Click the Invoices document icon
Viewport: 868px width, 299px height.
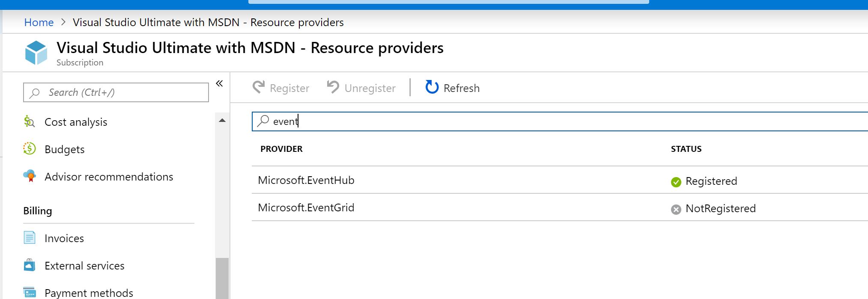[30, 237]
